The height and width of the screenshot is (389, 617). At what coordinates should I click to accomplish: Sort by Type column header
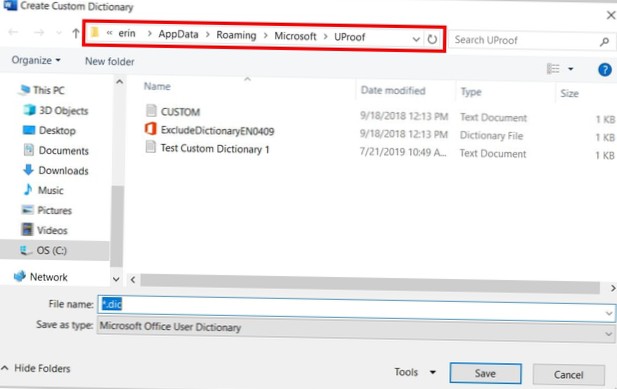471,92
